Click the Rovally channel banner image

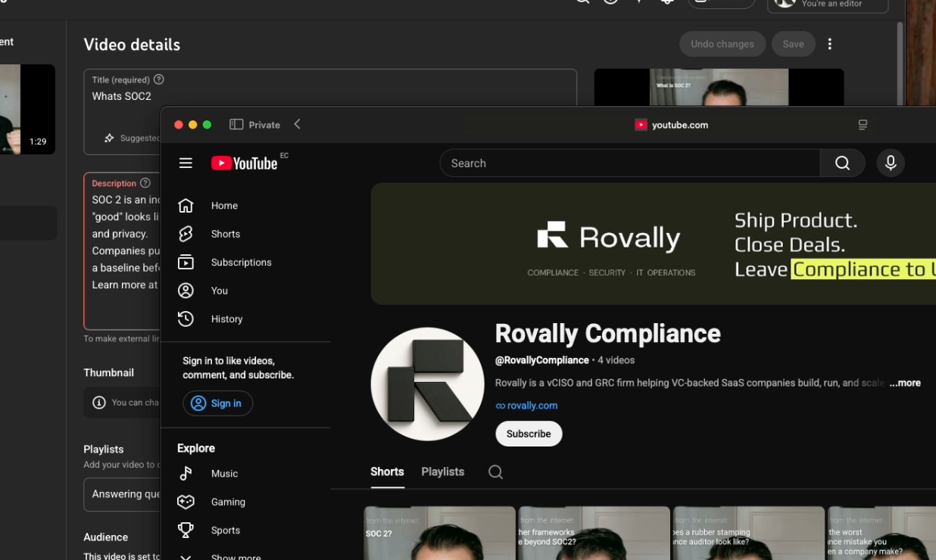click(x=654, y=244)
